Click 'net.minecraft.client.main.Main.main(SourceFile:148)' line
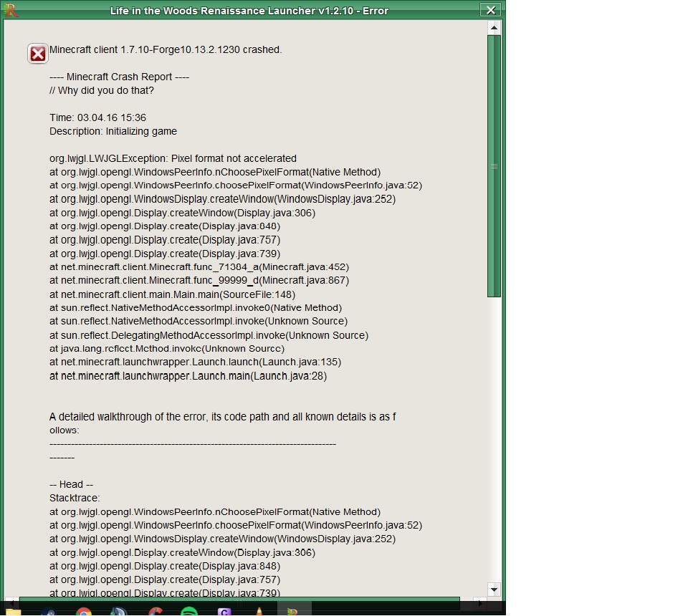 (172, 294)
